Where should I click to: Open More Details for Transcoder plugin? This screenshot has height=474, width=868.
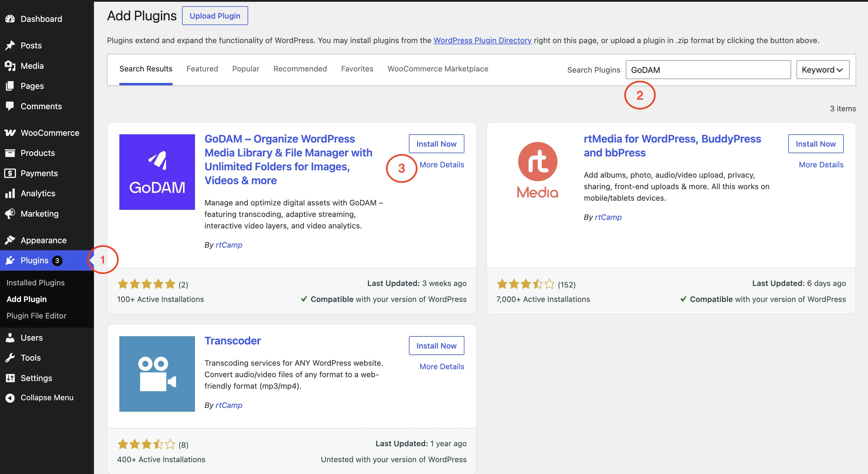tap(442, 366)
